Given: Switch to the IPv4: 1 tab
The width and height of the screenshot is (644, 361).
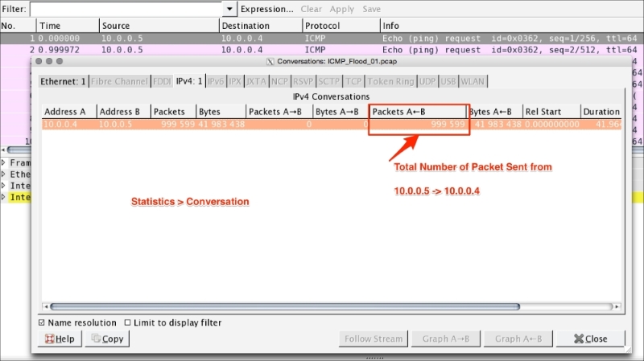Looking at the screenshot, I should coord(189,81).
